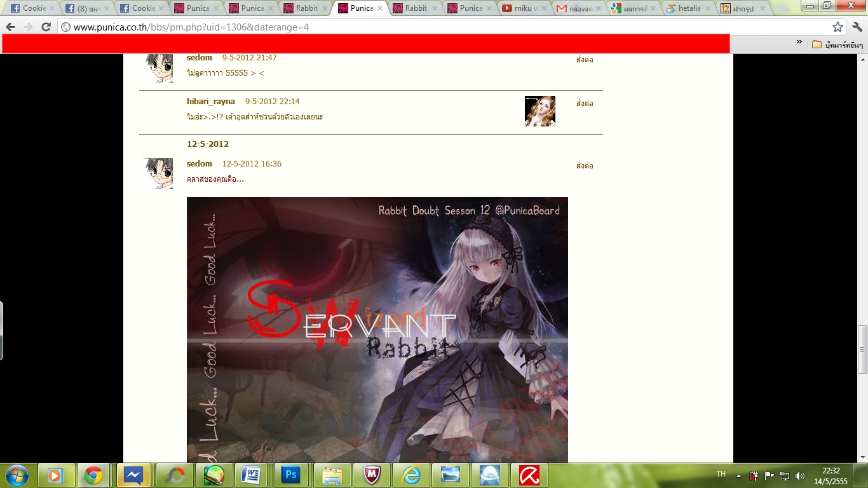868x488 pixels.
Task: Select the message text คลาสของคุณคือ...
Action: point(215,179)
